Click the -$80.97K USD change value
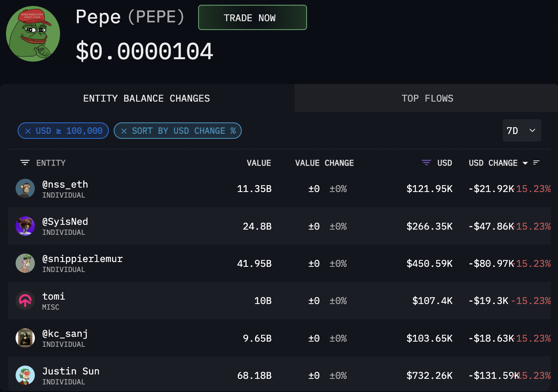 [491, 264]
